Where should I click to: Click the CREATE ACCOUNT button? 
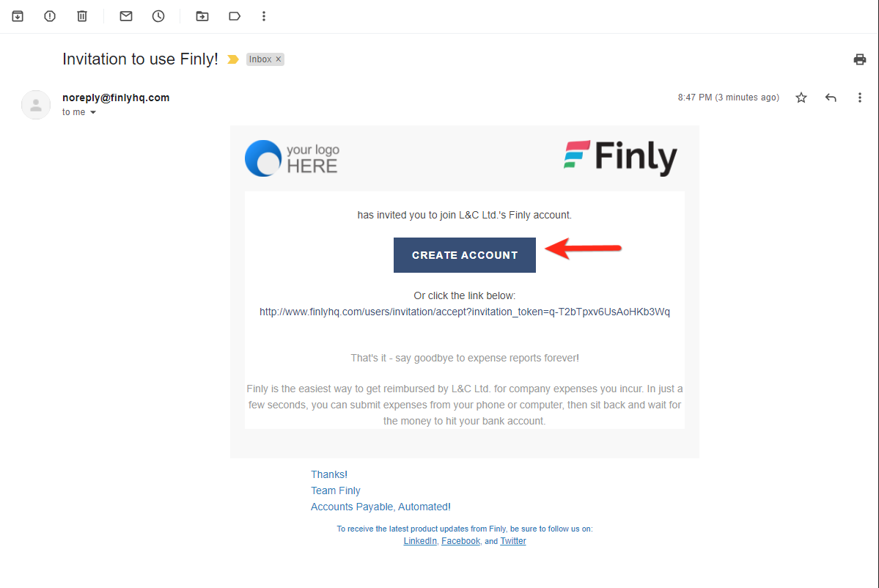[x=464, y=255]
